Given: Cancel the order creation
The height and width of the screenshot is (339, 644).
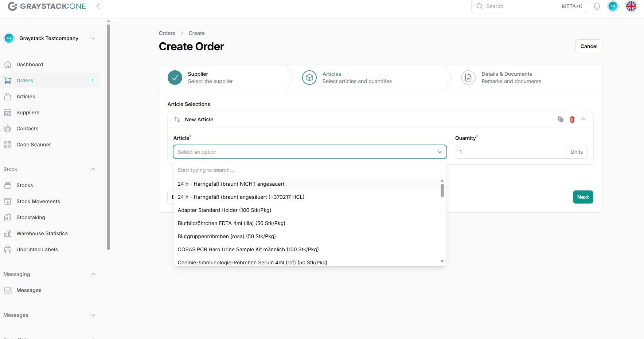Looking at the screenshot, I should click(589, 46).
